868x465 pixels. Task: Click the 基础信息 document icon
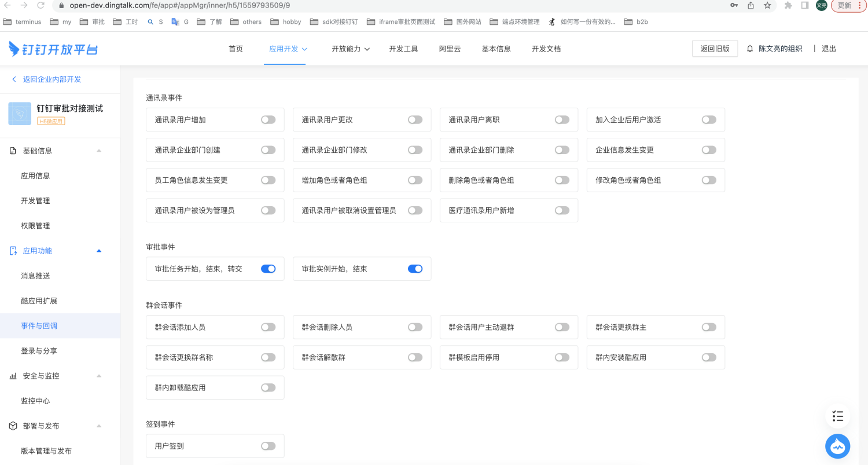tap(13, 151)
